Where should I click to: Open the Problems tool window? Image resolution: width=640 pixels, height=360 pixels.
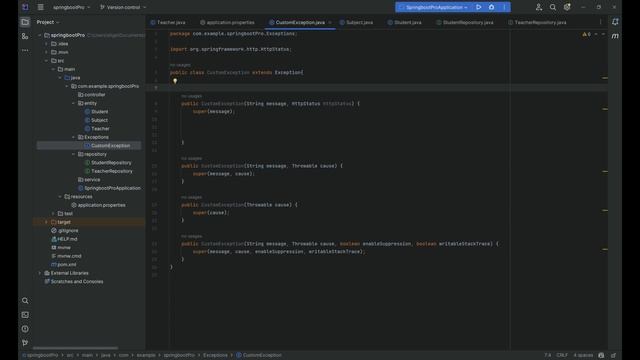pyautogui.click(x=25, y=329)
